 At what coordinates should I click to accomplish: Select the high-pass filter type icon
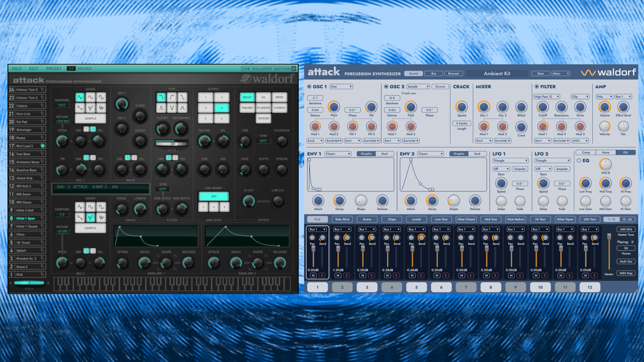(172, 97)
